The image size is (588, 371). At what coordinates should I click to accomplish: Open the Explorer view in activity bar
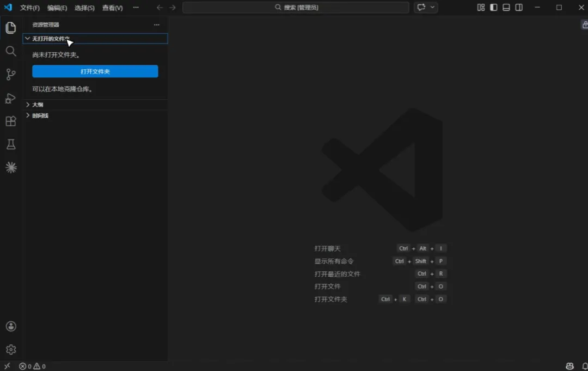tap(11, 28)
